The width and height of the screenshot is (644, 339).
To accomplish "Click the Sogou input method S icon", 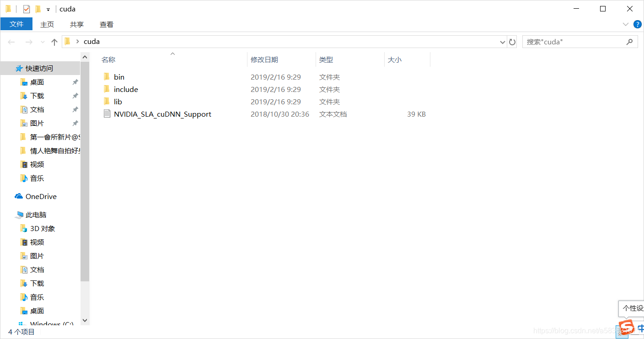I will 627,328.
